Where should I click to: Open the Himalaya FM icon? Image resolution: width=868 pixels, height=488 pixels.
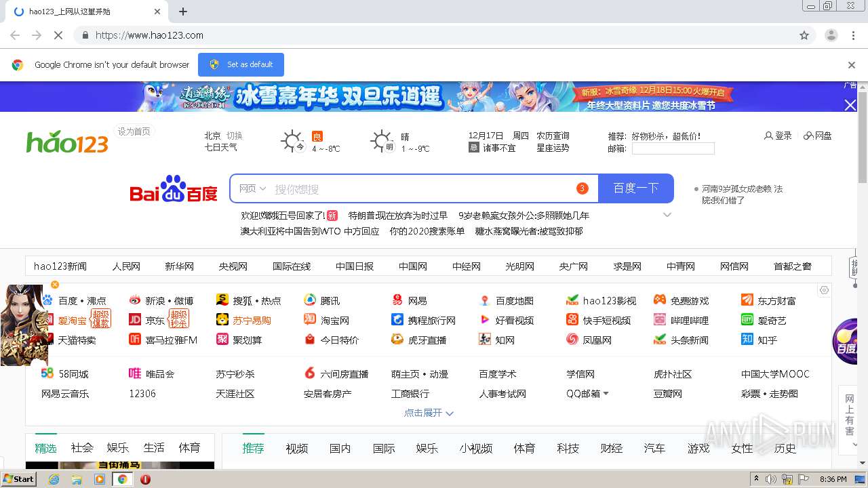coord(135,340)
